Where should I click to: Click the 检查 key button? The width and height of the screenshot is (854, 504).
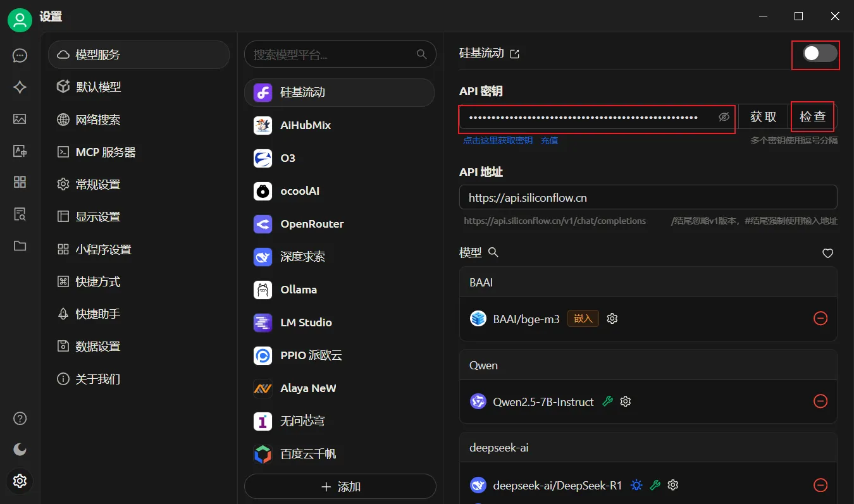tap(812, 117)
